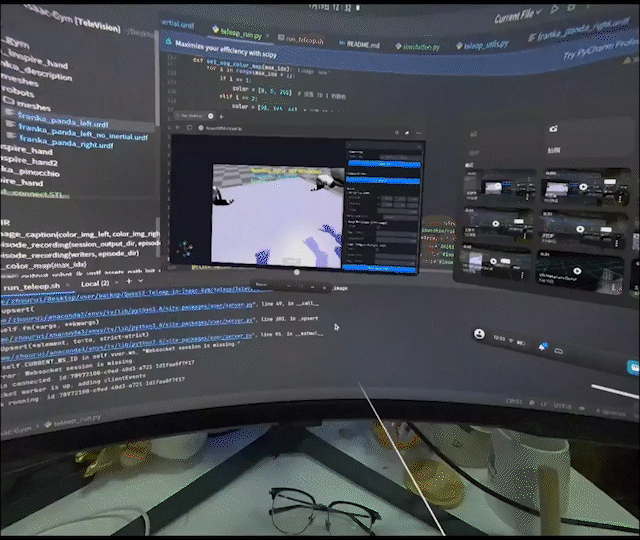Click the browser back arrow

coord(178,127)
